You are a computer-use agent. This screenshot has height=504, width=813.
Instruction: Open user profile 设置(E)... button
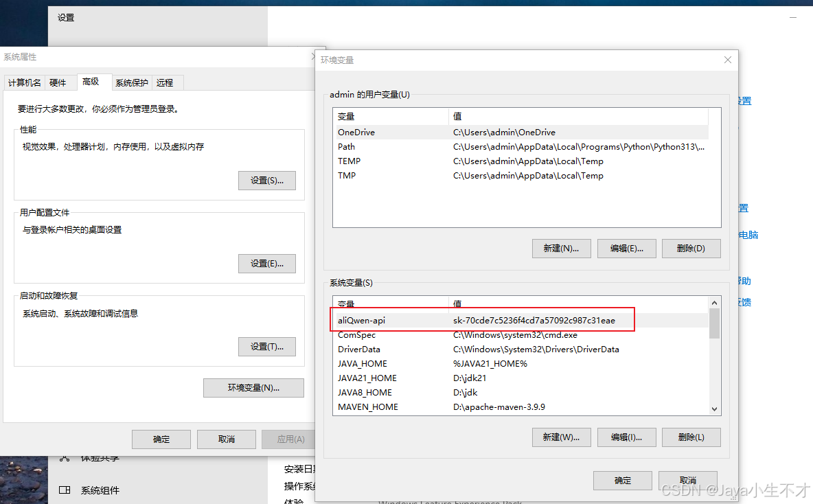click(x=267, y=264)
